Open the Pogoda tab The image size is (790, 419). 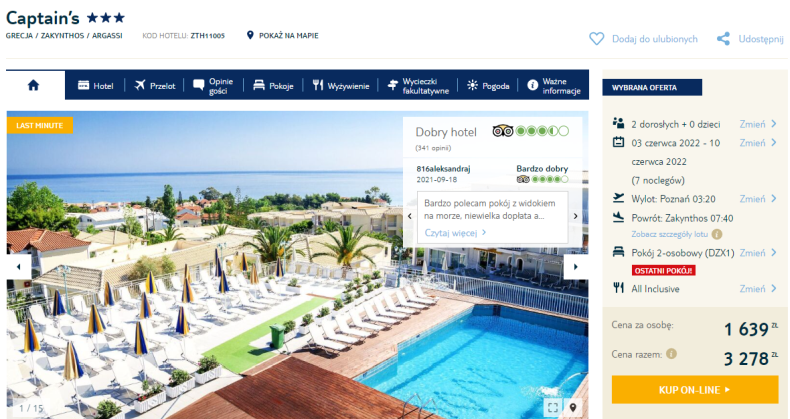click(x=488, y=86)
